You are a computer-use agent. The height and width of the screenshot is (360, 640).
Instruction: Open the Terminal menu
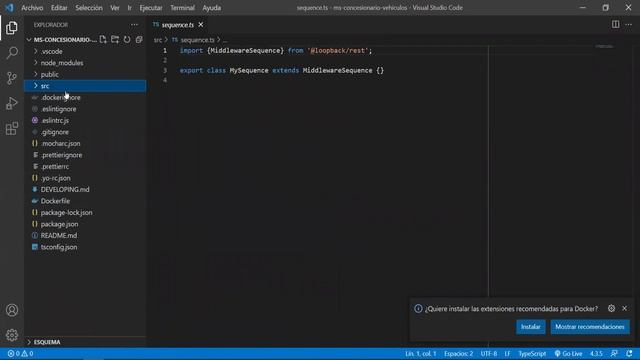[182, 8]
